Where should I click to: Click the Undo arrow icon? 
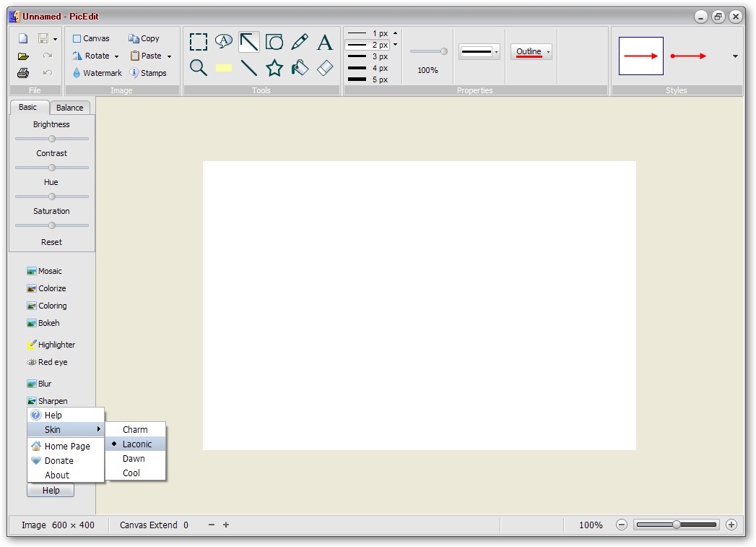point(47,73)
